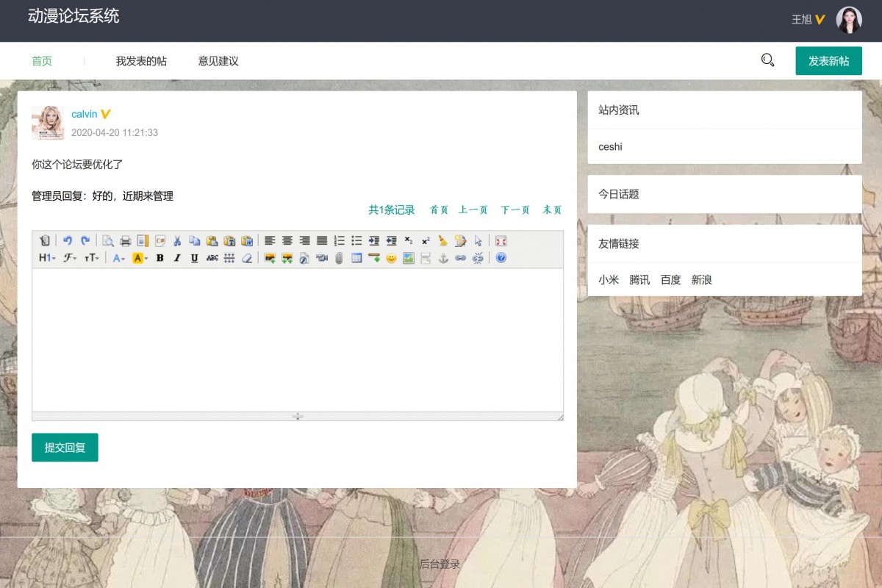
Task: Toggle underline formatting in the reply editor
Action: click(x=193, y=258)
